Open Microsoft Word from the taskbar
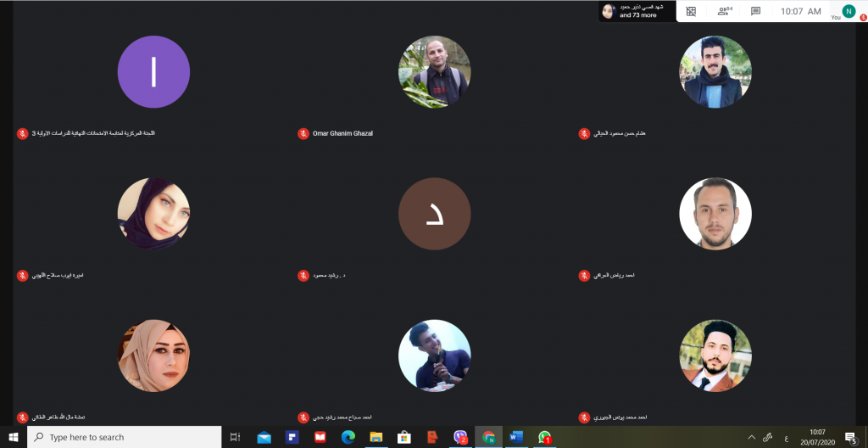 [516, 437]
